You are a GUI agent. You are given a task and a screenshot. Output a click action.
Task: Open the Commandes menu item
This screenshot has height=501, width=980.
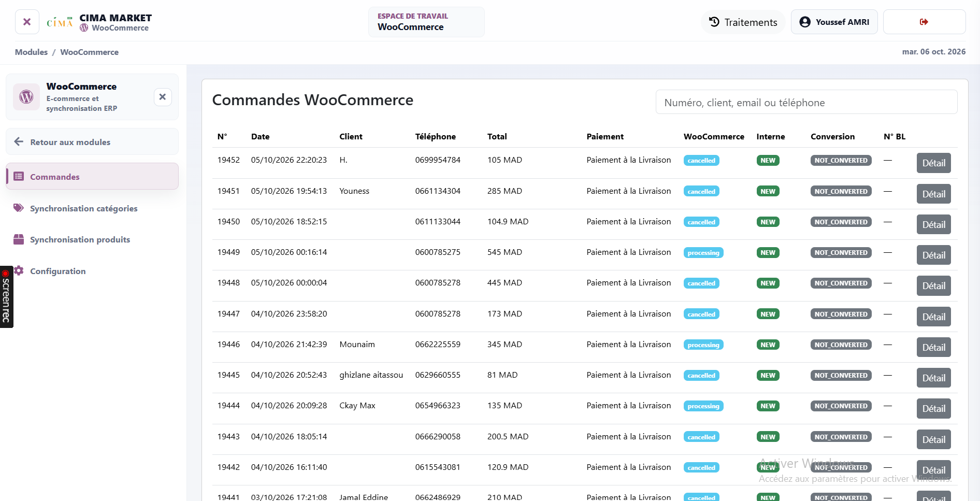click(92, 176)
